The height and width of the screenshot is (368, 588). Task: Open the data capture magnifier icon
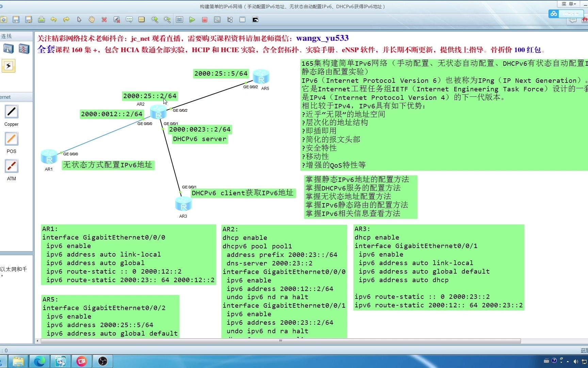pos(217,19)
